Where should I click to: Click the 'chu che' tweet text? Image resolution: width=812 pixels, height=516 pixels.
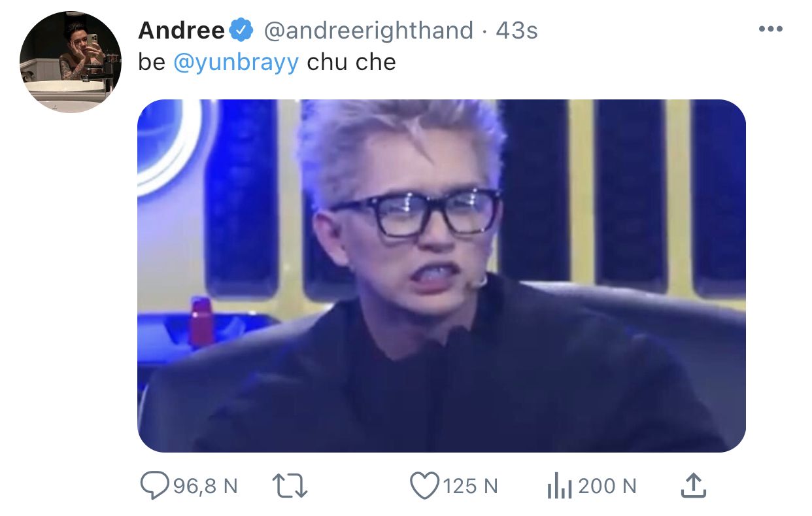[x=351, y=63]
